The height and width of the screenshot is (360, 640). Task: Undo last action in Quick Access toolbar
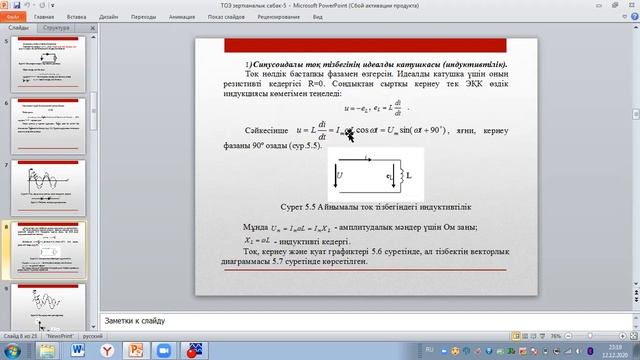pos(27,5)
